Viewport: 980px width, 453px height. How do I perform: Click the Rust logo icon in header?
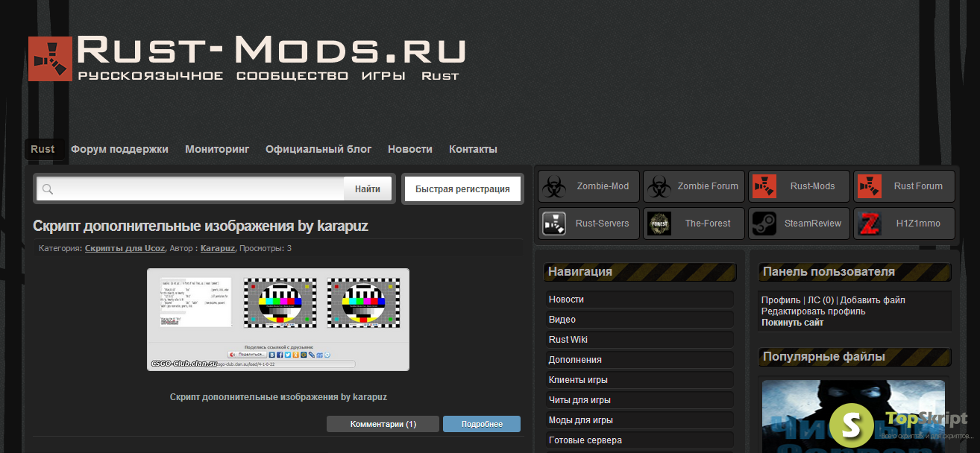click(x=50, y=59)
